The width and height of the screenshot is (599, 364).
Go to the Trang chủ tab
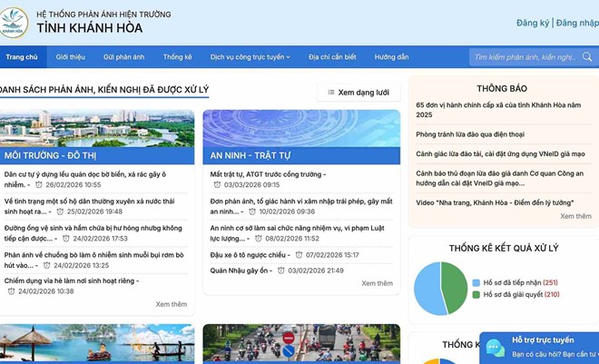22,57
